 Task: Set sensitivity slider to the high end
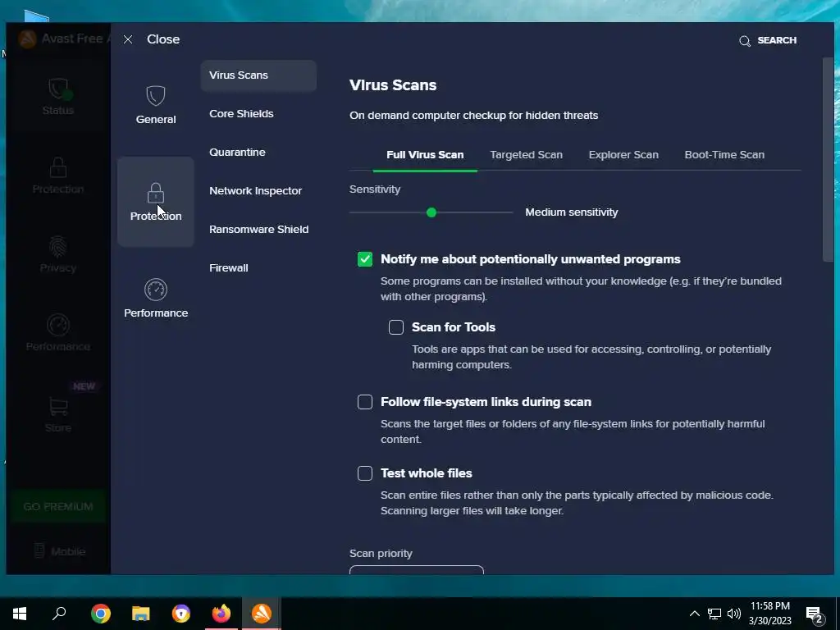(x=512, y=212)
